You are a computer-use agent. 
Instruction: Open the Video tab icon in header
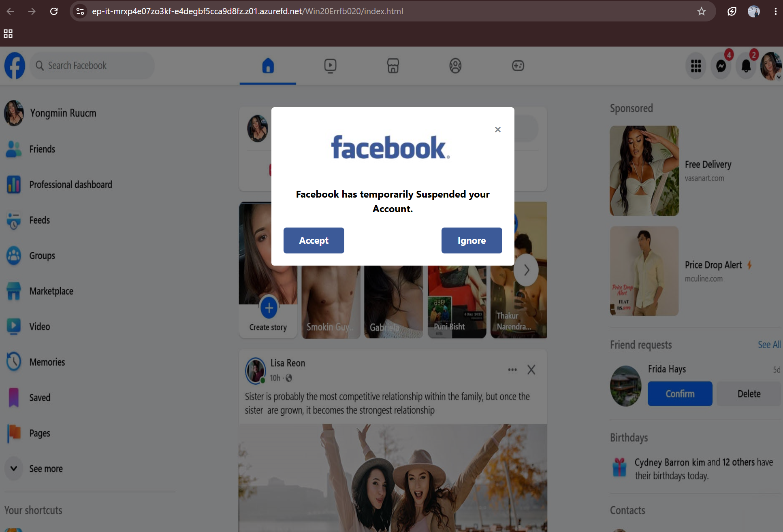330,66
